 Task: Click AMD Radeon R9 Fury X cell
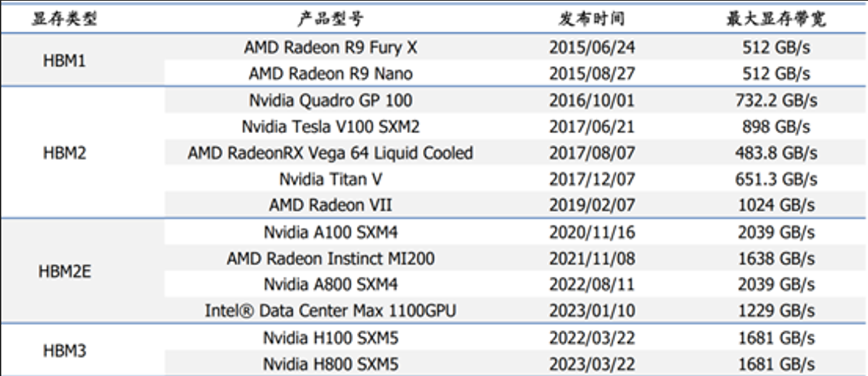point(330,47)
